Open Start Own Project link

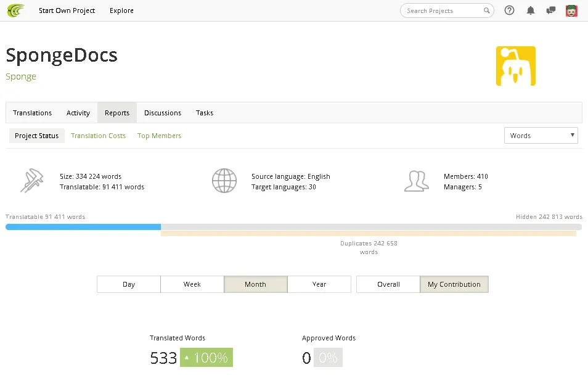67,10
